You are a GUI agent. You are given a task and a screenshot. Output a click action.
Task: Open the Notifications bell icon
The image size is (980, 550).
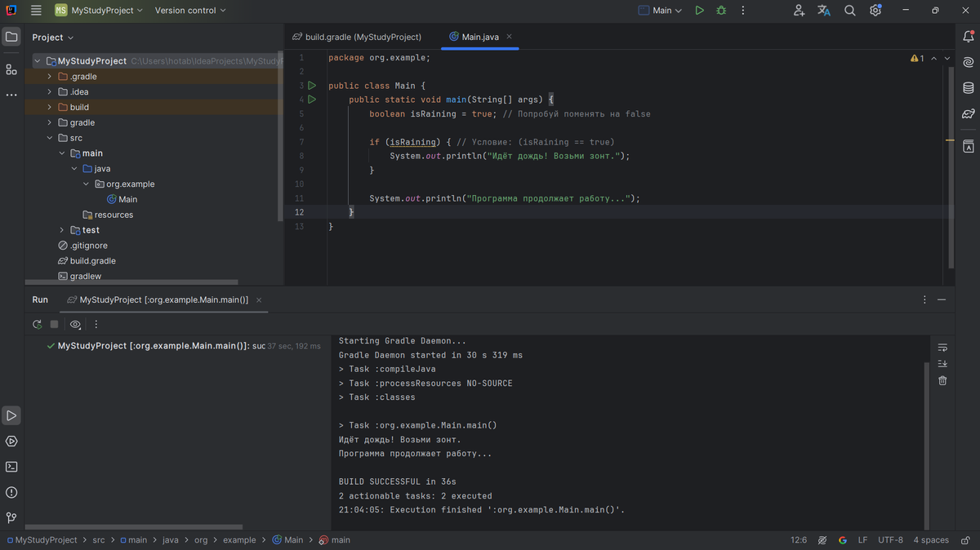[x=969, y=37]
